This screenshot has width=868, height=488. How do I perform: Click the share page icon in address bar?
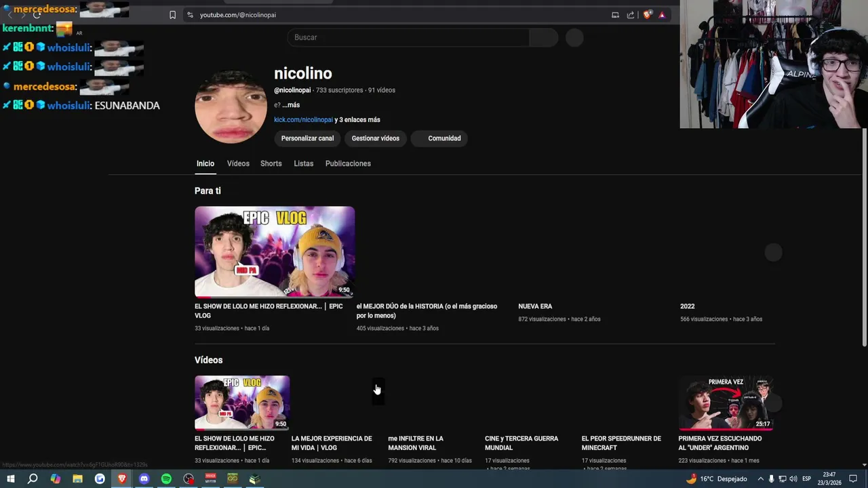pos(631,15)
